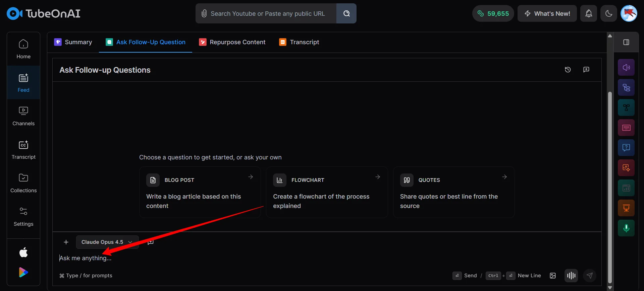Open the notifications bell
The height and width of the screenshot is (291, 644).
pyautogui.click(x=589, y=13)
